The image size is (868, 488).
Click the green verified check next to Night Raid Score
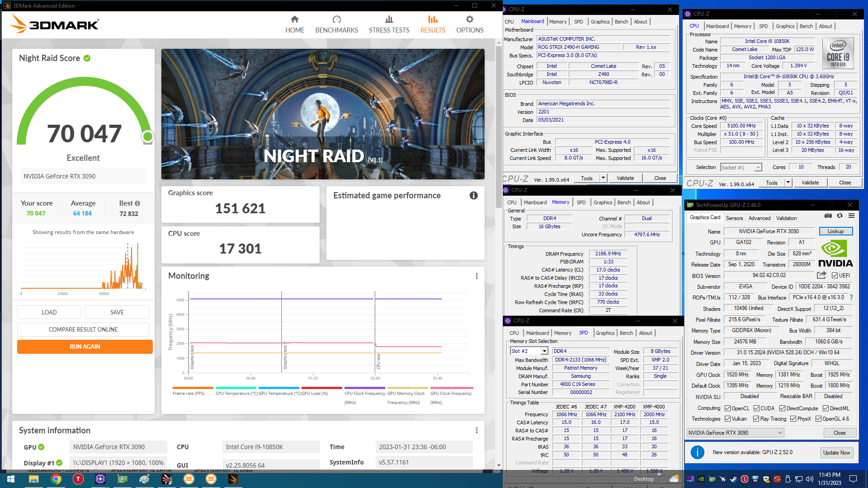(x=87, y=58)
